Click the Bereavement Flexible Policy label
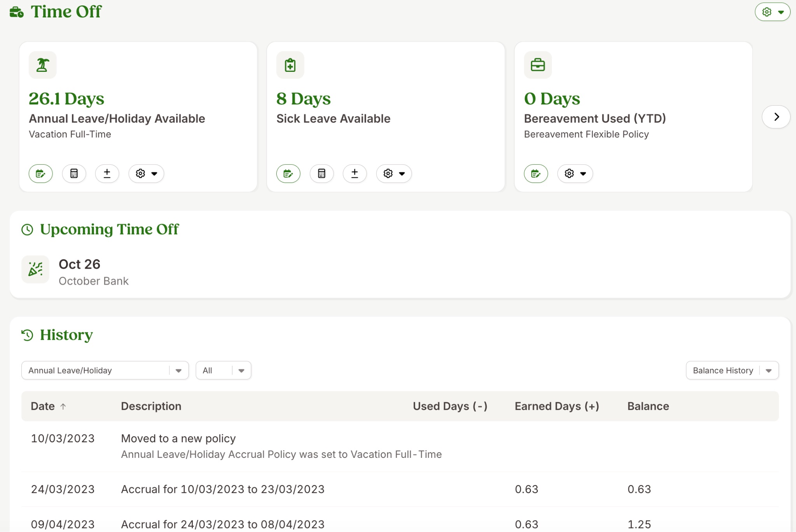Image resolution: width=796 pixels, height=532 pixels. tap(587, 134)
